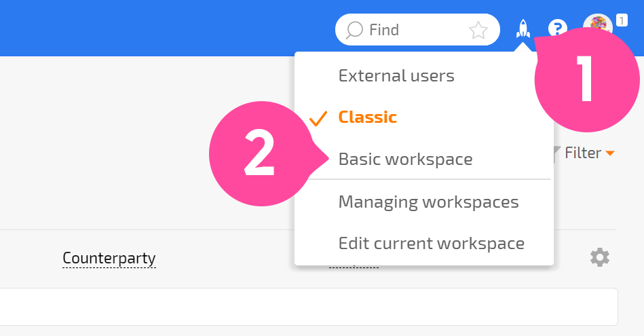Sort by the Counterparty column header

coord(109,259)
